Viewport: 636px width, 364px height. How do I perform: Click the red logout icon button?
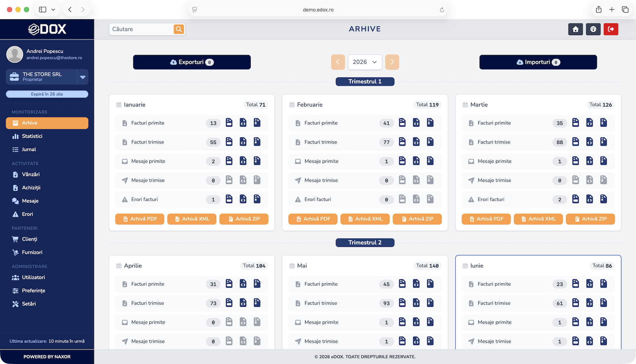(611, 29)
